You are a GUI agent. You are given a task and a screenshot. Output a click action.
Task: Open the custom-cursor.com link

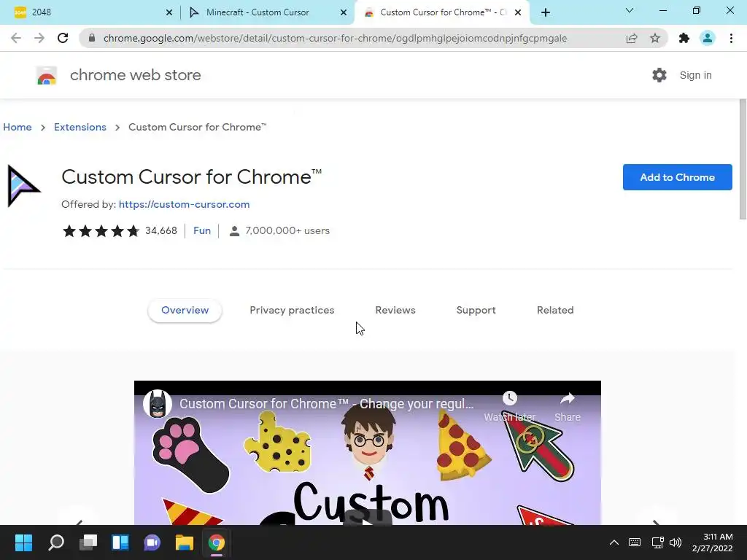click(x=184, y=204)
